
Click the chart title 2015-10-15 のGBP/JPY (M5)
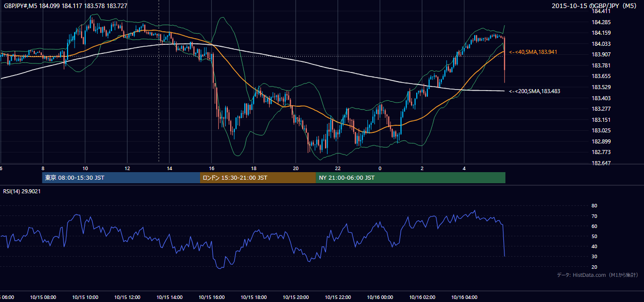[x=595, y=6]
